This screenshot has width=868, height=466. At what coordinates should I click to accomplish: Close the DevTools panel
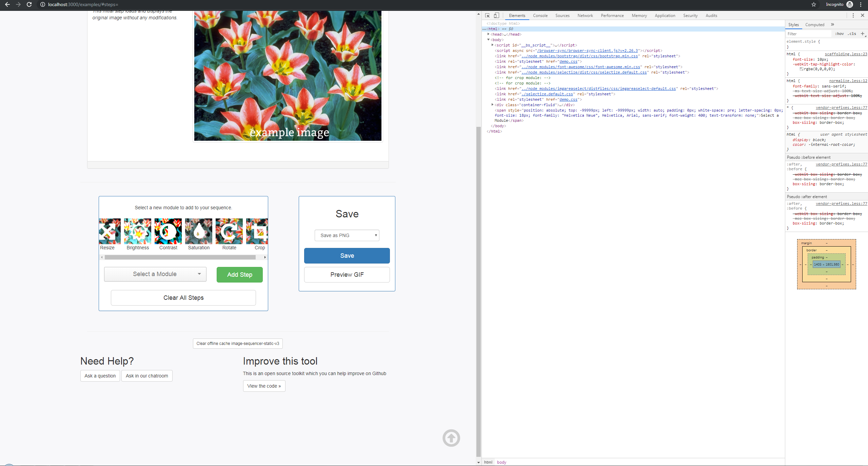863,16
